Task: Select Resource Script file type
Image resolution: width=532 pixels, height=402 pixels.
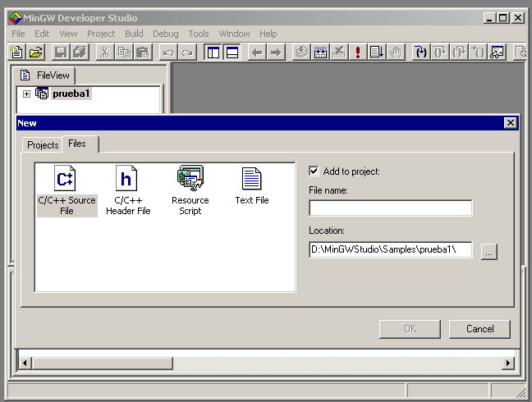Action: [x=190, y=190]
